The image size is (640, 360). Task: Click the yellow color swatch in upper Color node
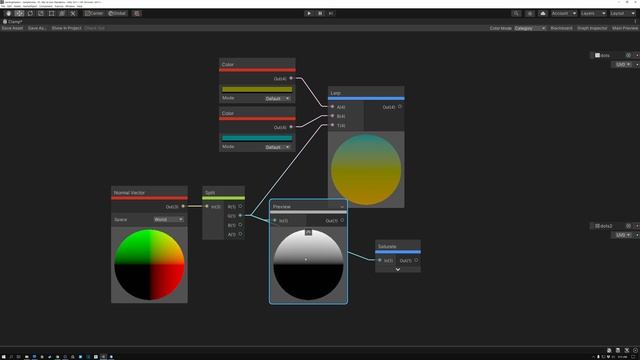click(257, 89)
